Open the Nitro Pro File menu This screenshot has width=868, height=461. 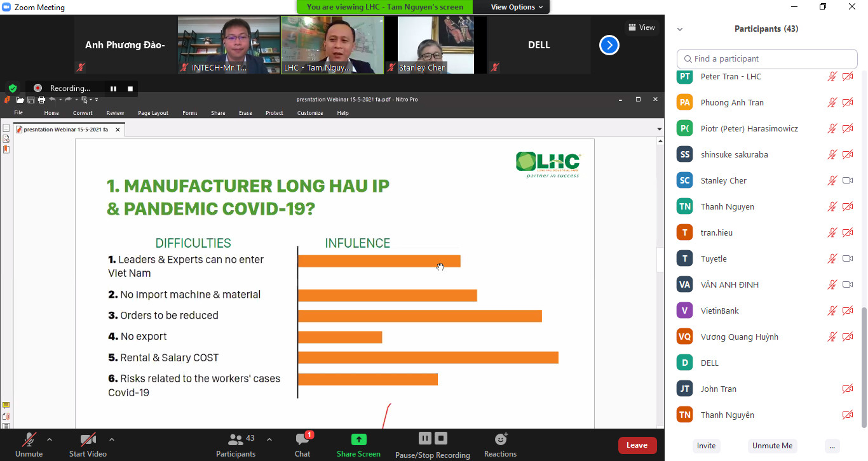tap(18, 113)
